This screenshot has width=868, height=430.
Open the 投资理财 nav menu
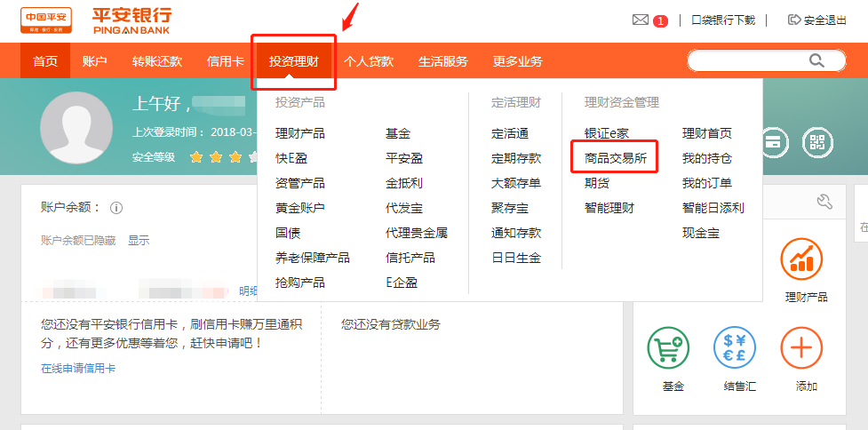294,61
